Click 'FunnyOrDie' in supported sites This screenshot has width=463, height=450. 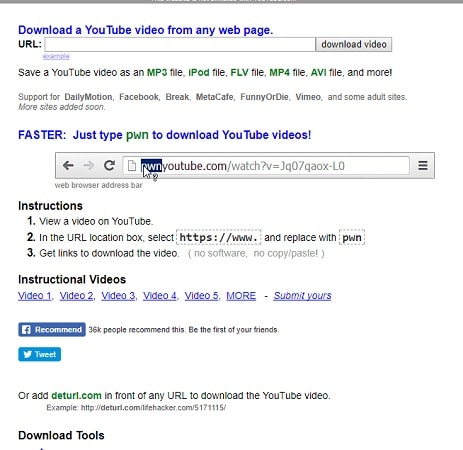pyautogui.click(x=264, y=97)
